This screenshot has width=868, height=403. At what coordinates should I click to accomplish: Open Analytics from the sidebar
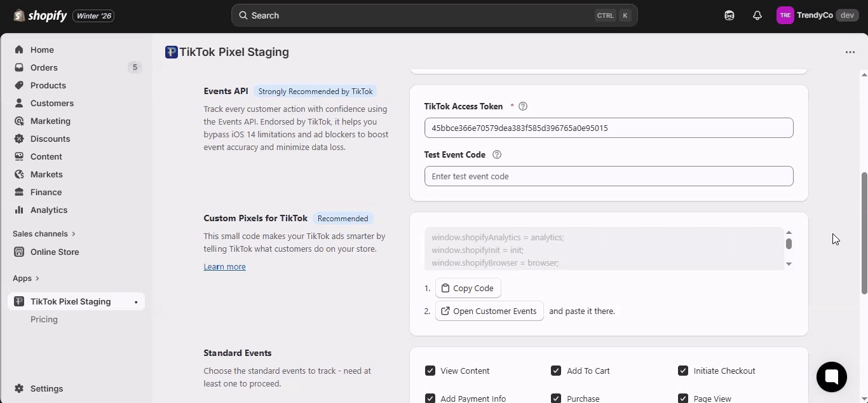point(48,210)
